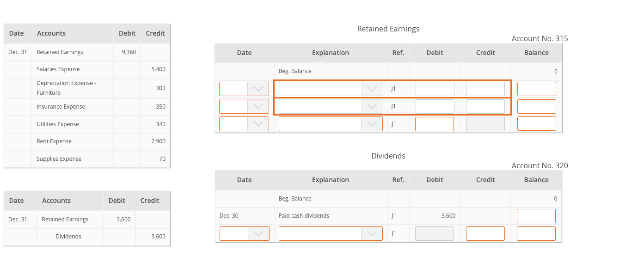Image resolution: width=644 pixels, height=256 pixels.
Task: Click debit field in first Retained Earnings row
Action: pyautogui.click(x=435, y=89)
